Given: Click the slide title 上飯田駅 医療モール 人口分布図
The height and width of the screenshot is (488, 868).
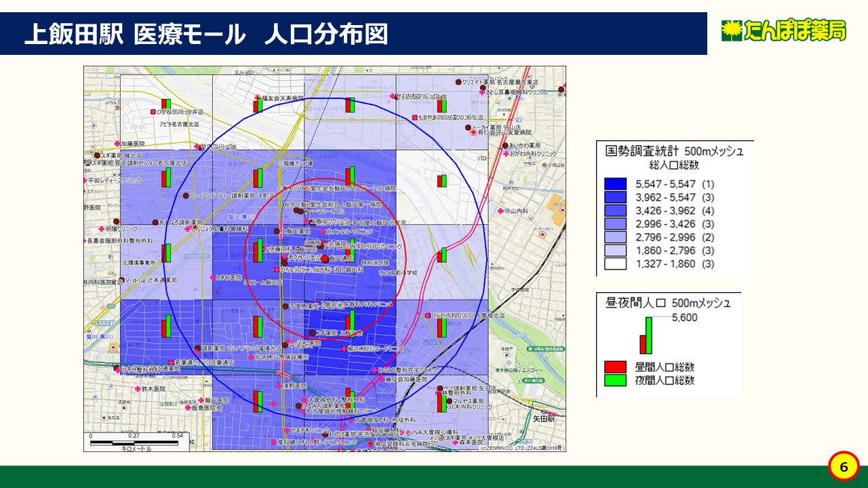Looking at the screenshot, I should tap(205, 34).
